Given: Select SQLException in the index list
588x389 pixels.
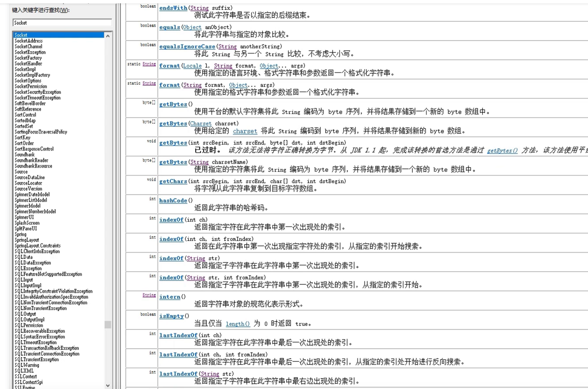Looking at the screenshot, I should tap(28, 268).
